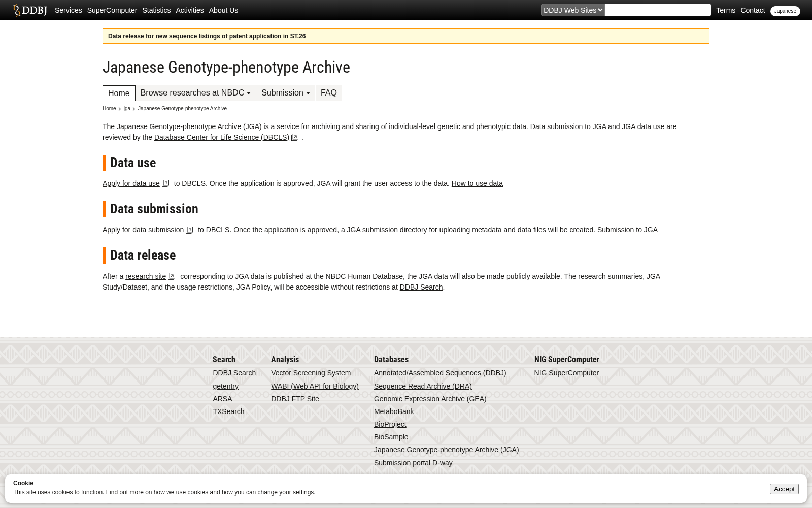This screenshot has height=508, width=812.
Task: Click jga breadcrumb link
Action: (x=127, y=108)
